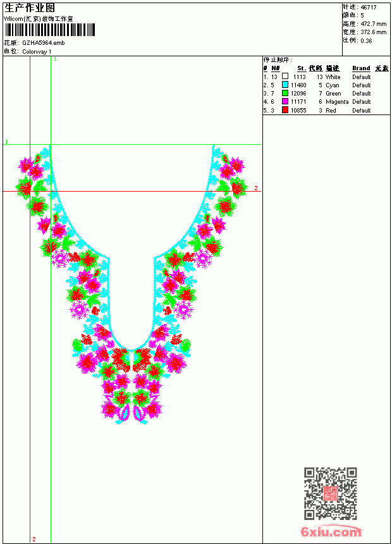Click the barcode under Wilcom header

[49, 30]
